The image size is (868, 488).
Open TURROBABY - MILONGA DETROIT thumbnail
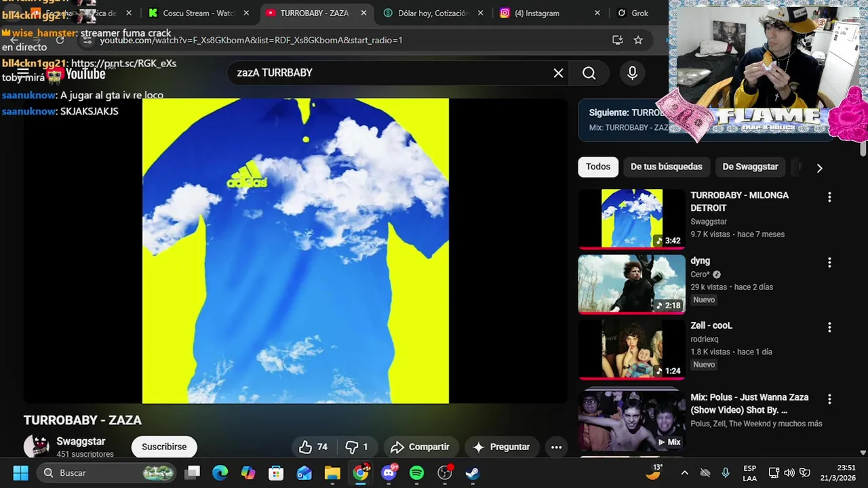tap(632, 219)
